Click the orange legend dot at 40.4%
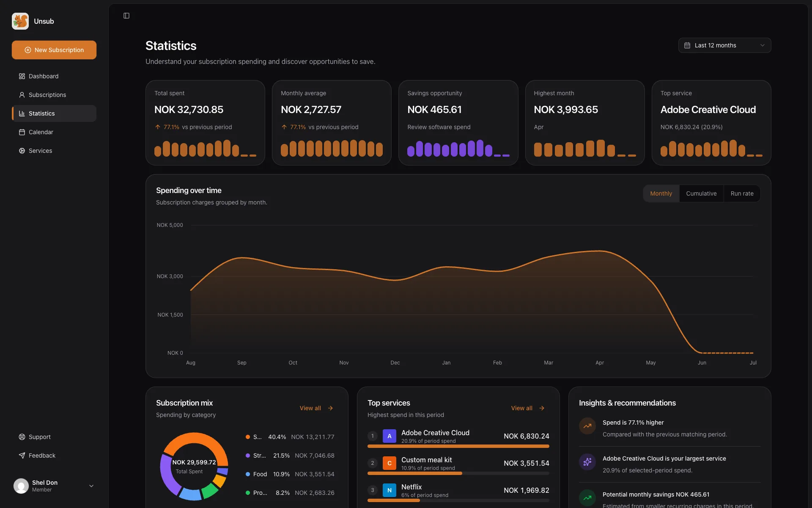The width and height of the screenshot is (812, 508). 248,437
